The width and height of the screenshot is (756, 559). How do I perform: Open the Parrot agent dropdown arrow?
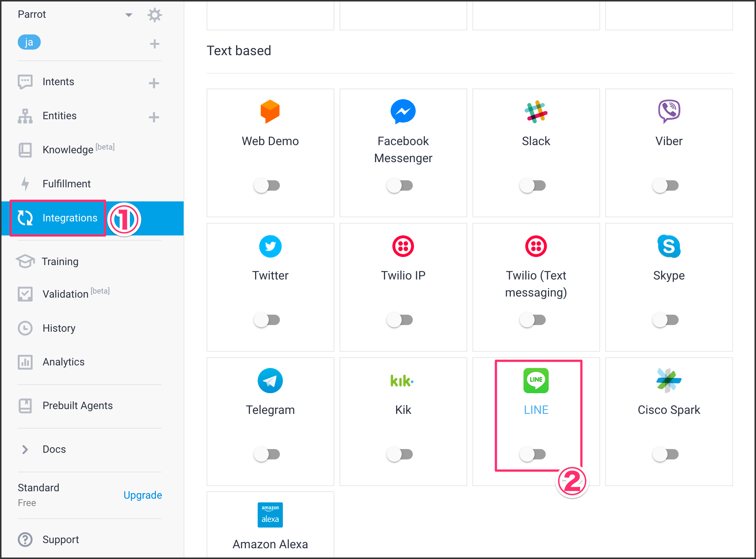[128, 15]
